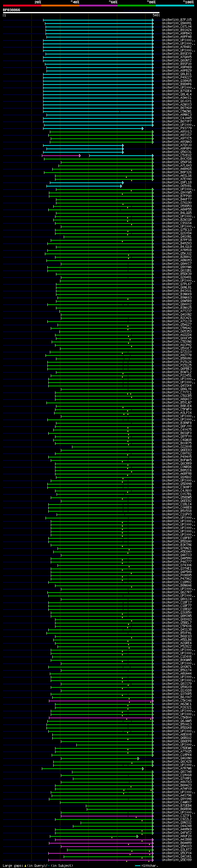This screenshot has width=197, height=868.
Task: Pick the UniRef100_Q56X31 entry
Action: tap(177, 152)
